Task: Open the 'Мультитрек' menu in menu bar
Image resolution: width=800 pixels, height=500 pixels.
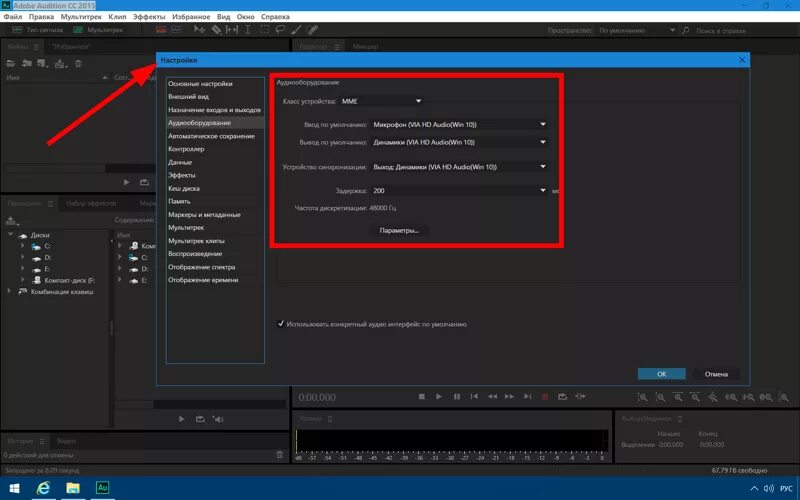Action: [81, 16]
